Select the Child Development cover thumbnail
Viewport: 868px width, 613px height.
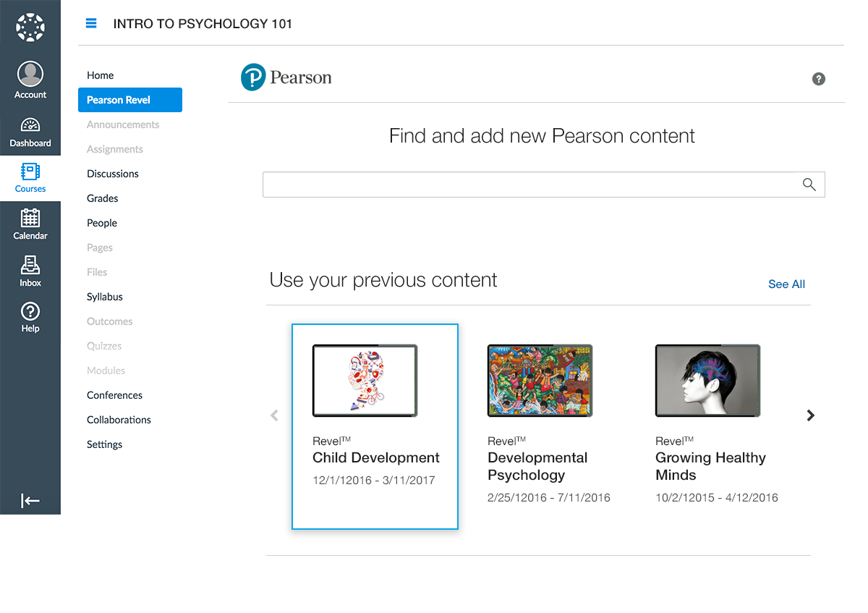tap(365, 381)
